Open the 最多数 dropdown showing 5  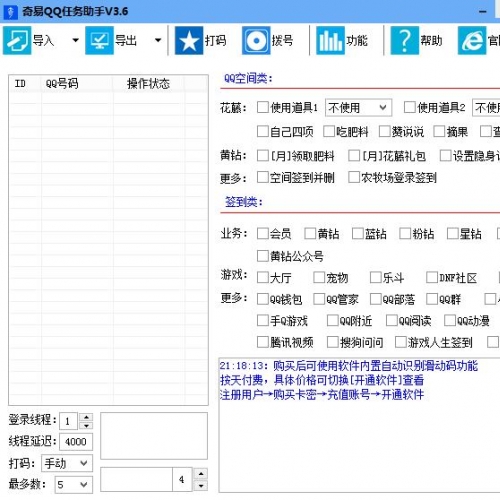74,484
